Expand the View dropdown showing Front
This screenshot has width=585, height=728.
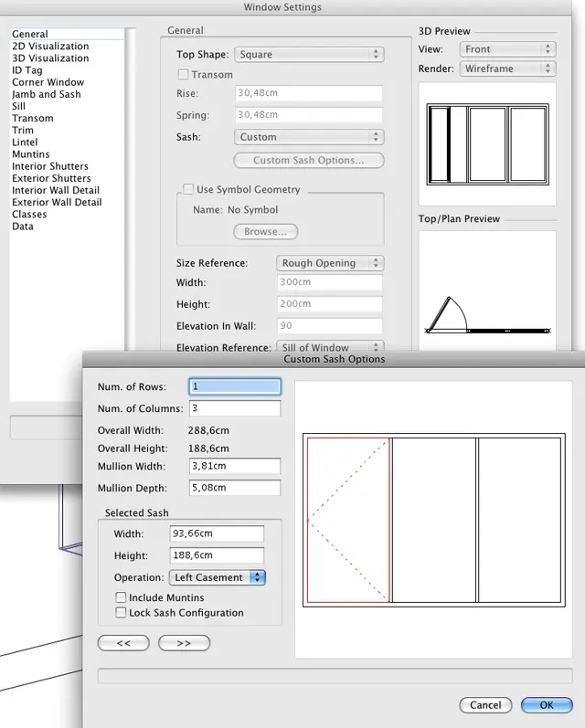tap(510, 49)
